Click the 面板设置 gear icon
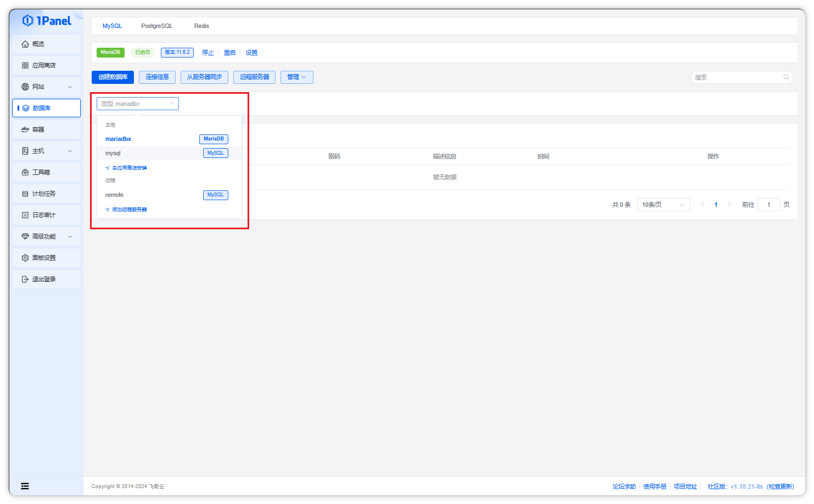Screen dimensions: 814x504 pyautogui.click(x=25, y=258)
